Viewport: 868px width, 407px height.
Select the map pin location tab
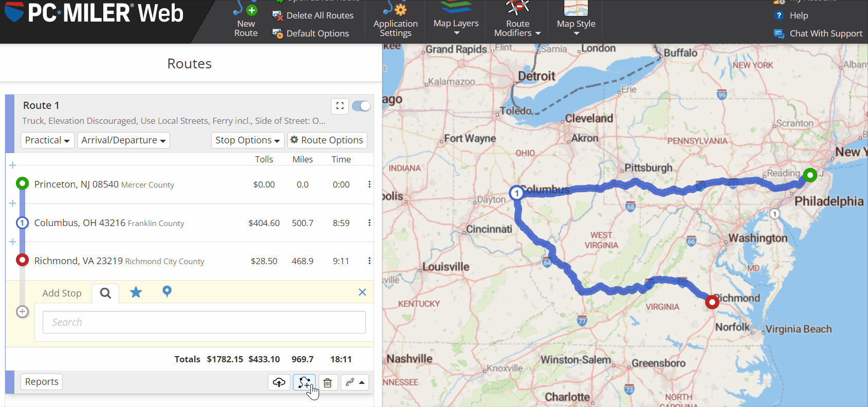click(x=167, y=292)
